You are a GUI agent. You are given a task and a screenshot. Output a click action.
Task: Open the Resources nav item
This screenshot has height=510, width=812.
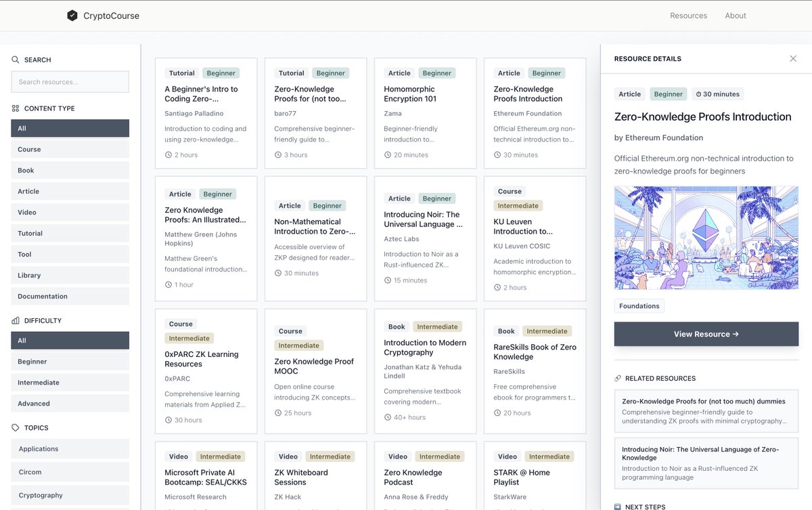[688, 16]
